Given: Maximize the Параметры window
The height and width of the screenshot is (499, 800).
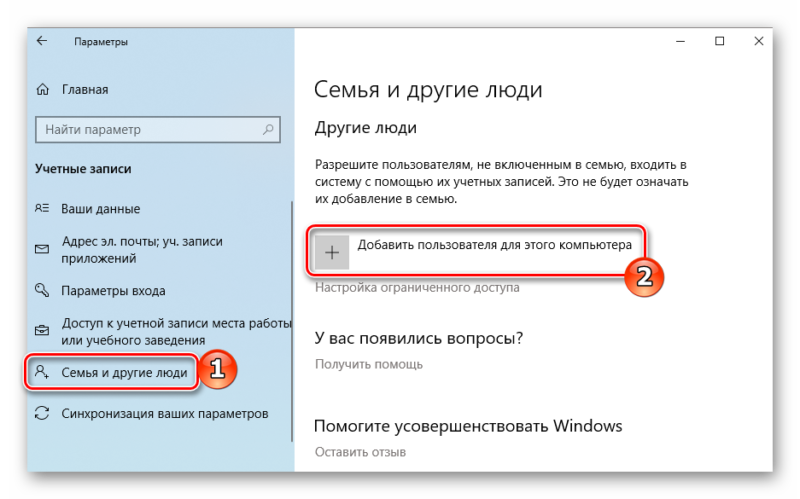Looking at the screenshot, I should point(719,41).
